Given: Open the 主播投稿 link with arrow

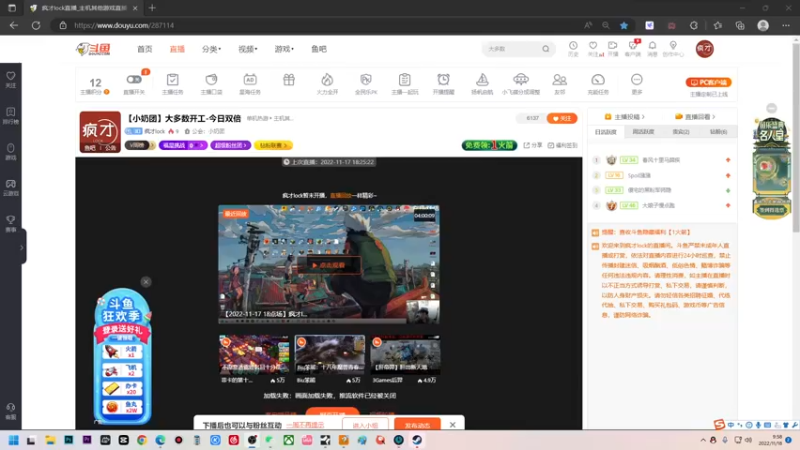Looking at the screenshot, I should pos(624,117).
